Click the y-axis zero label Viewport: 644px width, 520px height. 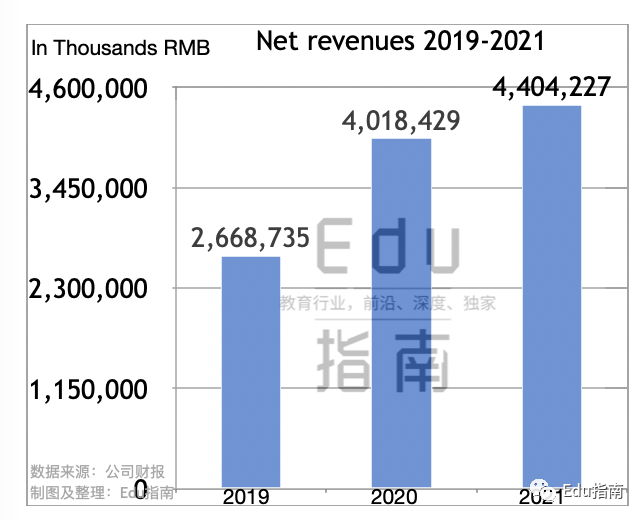click(x=141, y=489)
